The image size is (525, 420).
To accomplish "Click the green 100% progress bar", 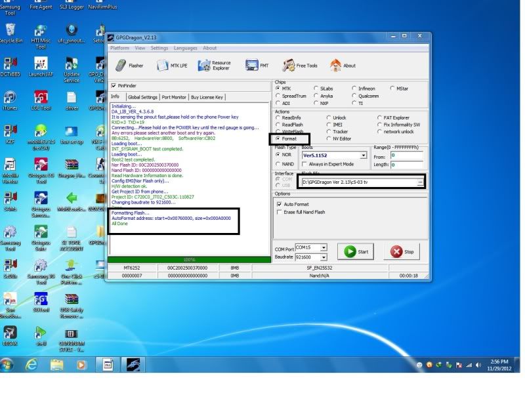I will pos(189,260).
